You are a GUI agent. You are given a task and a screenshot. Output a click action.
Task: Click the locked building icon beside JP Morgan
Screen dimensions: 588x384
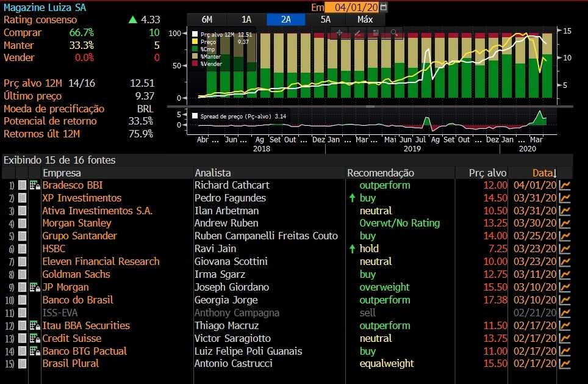pyautogui.click(x=35, y=287)
